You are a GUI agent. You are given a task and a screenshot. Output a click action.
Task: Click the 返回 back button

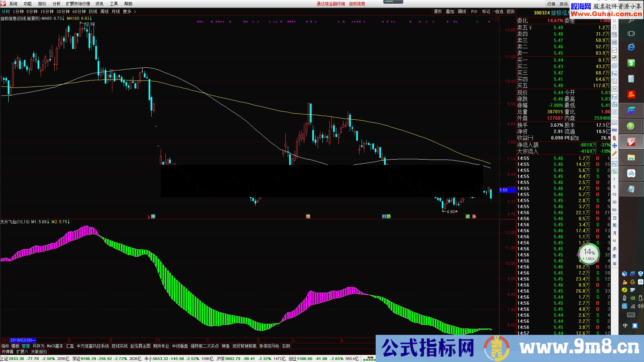pyautogui.click(x=510, y=11)
